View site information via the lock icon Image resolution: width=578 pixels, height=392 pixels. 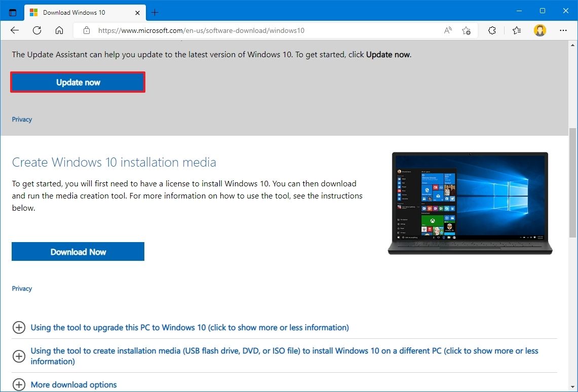point(86,30)
